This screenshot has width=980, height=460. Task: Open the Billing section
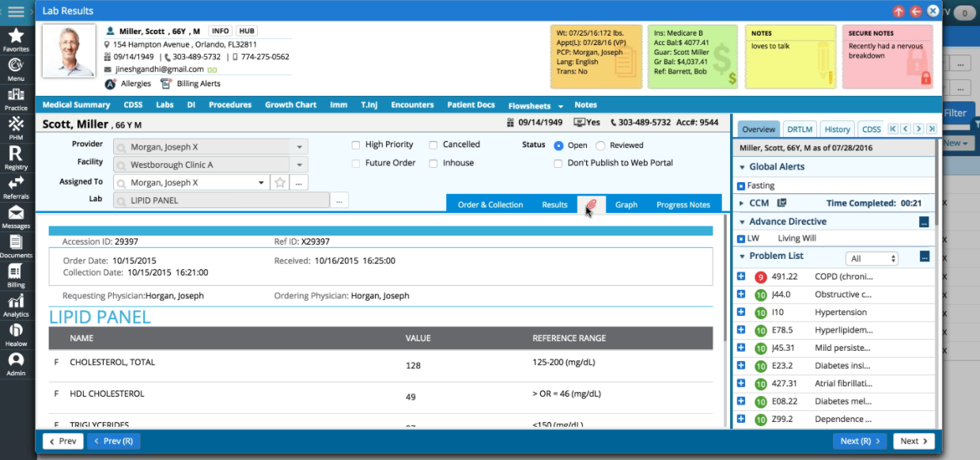[x=17, y=268]
